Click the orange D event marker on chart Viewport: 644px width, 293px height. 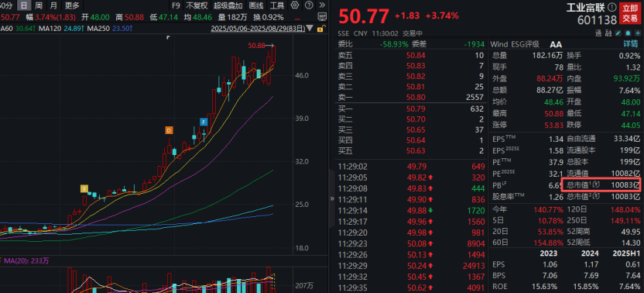pos(169,130)
